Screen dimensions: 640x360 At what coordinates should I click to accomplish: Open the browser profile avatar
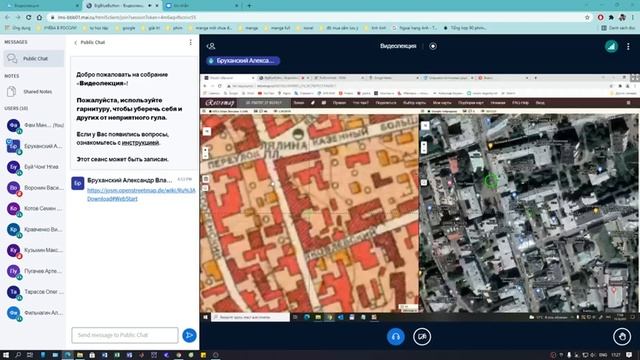(622, 18)
